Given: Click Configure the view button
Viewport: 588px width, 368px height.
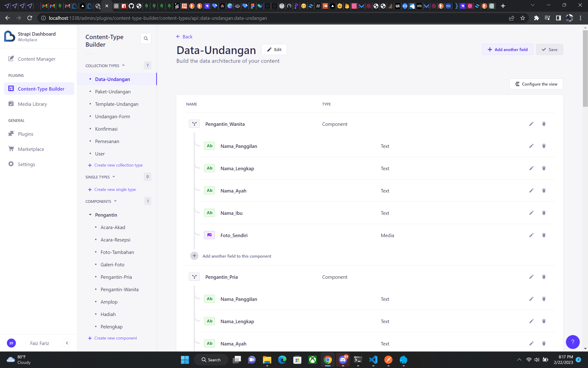Looking at the screenshot, I should click(x=536, y=84).
